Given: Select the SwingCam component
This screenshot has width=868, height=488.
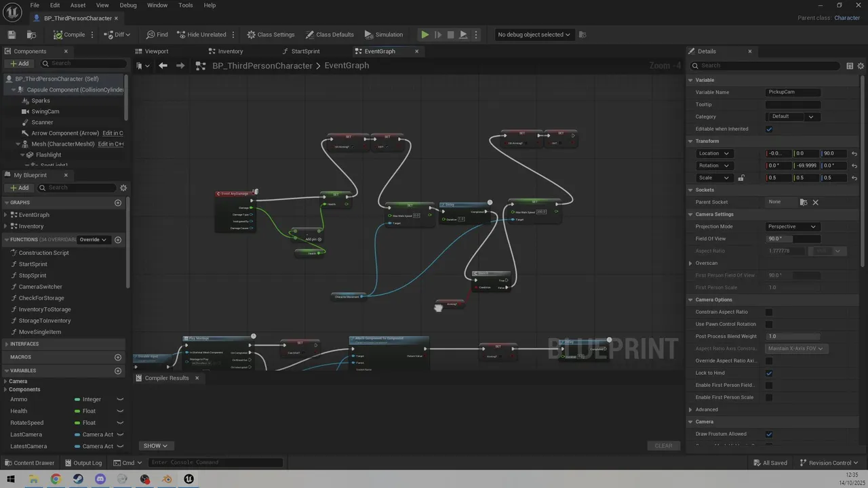Looking at the screenshot, I should [x=45, y=111].
